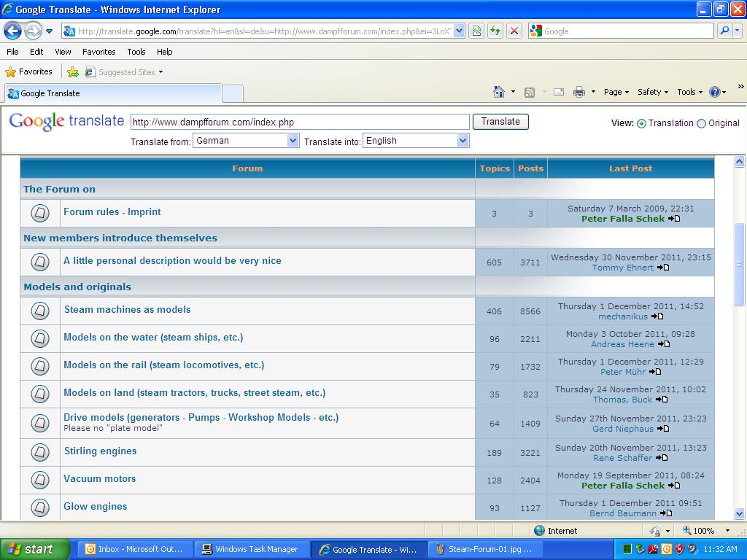Screen dimensions: 747x560
Task: Open Models on the rail forum link
Action: coord(164,365)
